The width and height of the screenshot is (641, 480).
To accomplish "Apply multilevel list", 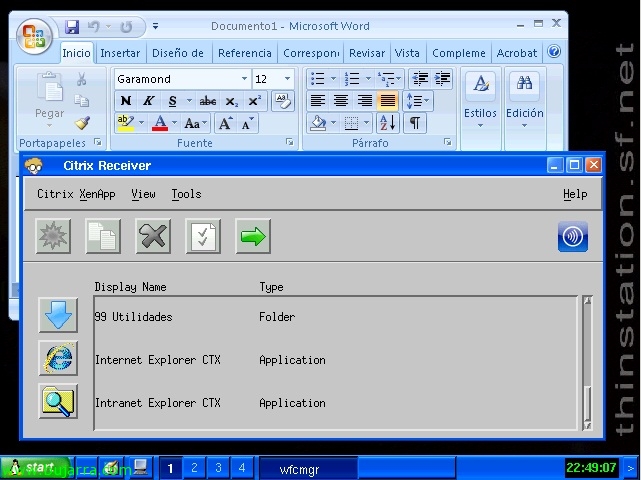I will pos(387,79).
